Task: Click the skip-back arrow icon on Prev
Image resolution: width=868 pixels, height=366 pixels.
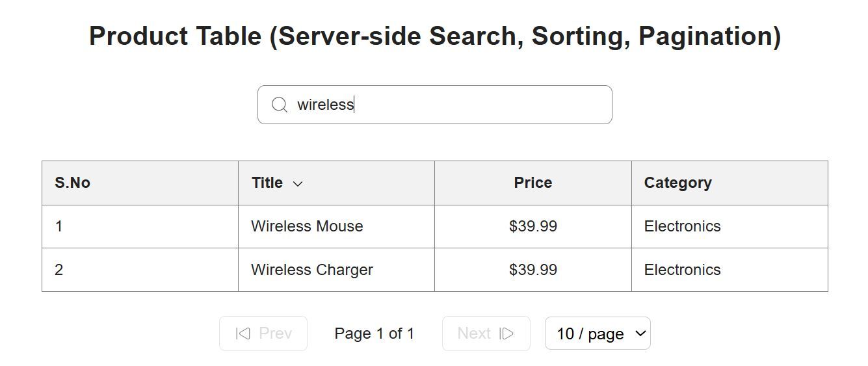Action: pos(243,333)
